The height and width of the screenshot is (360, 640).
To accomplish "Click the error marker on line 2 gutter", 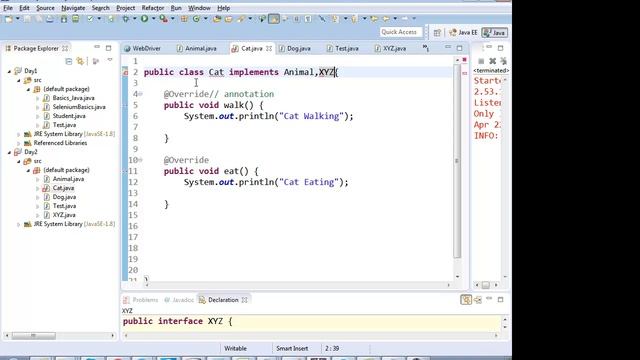I will point(125,73).
